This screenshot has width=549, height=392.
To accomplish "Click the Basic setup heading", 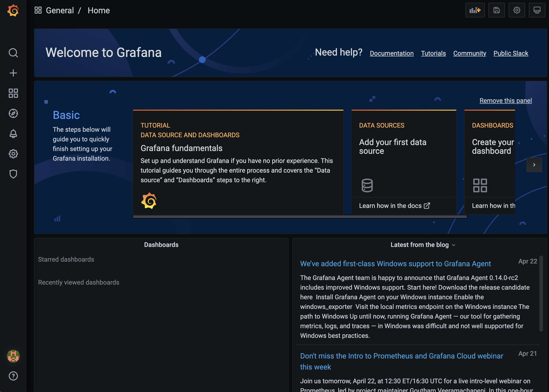I will (66, 115).
